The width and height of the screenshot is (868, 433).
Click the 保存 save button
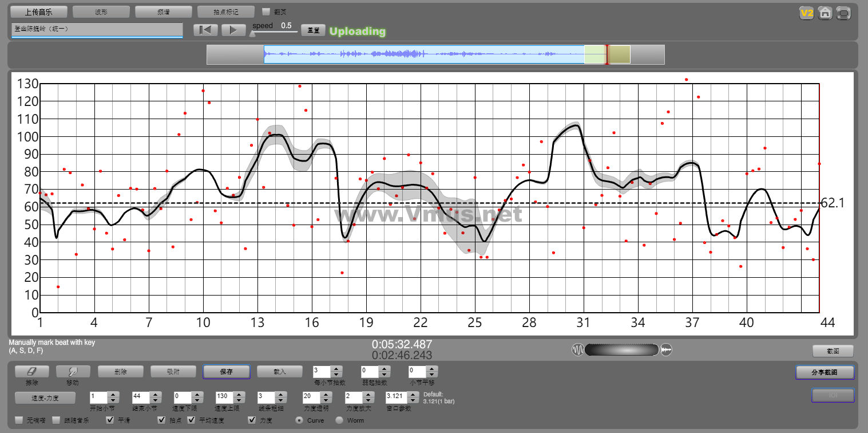tap(227, 371)
